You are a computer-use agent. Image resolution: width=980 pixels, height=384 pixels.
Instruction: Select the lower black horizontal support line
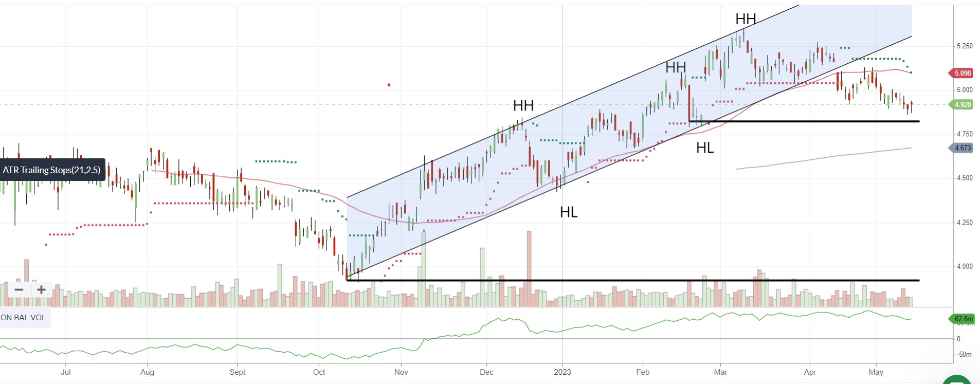pyautogui.click(x=633, y=280)
